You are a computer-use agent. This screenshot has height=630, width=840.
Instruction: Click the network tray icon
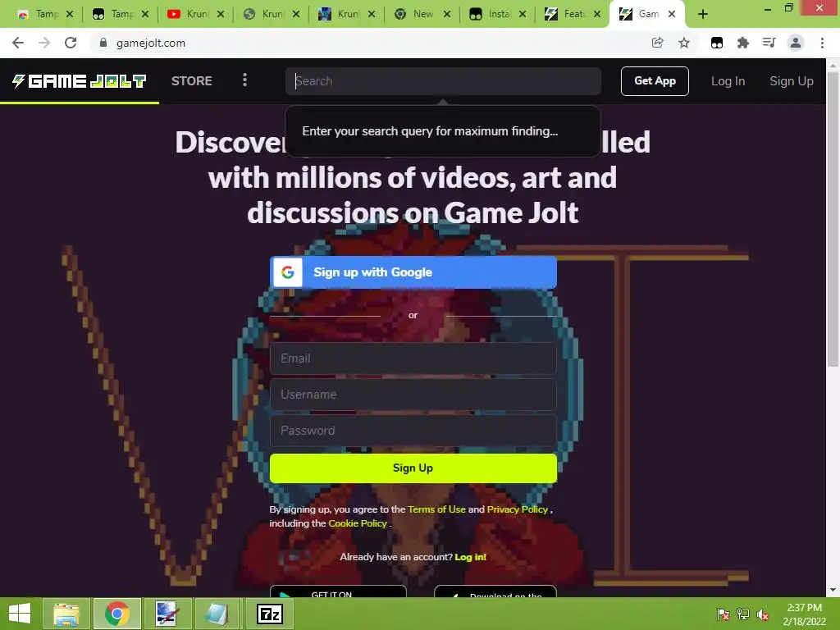(743, 614)
